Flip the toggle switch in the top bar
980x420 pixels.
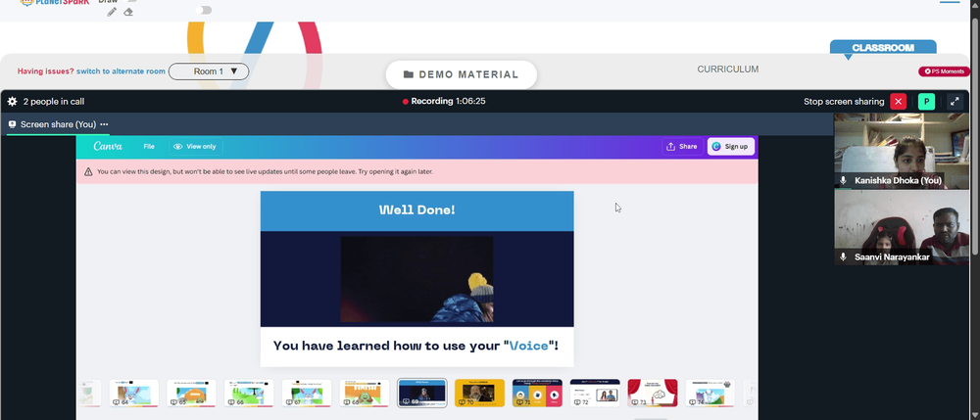pyautogui.click(x=204, y=10)
